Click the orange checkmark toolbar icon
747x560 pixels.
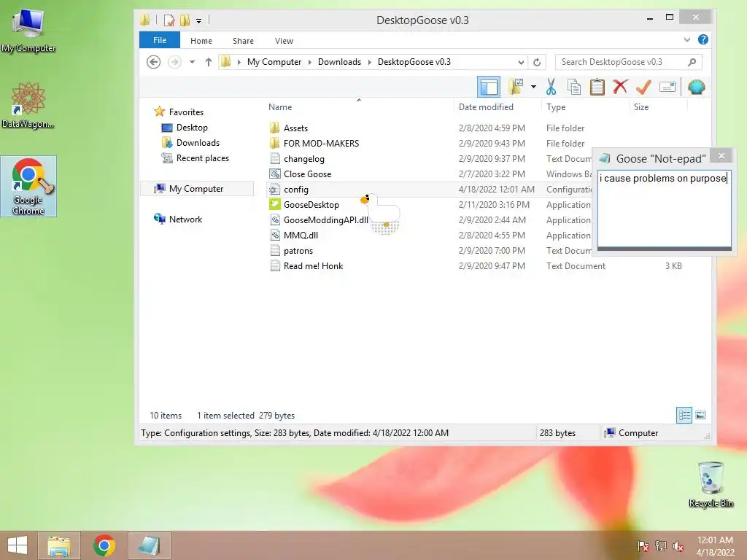click(x=643, y=87)
